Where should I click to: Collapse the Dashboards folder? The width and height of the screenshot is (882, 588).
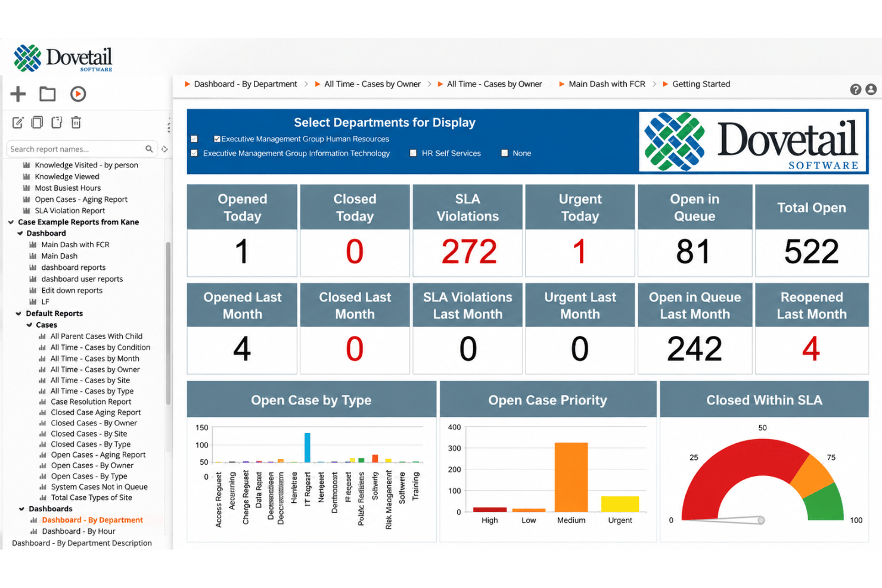point(21,509)
